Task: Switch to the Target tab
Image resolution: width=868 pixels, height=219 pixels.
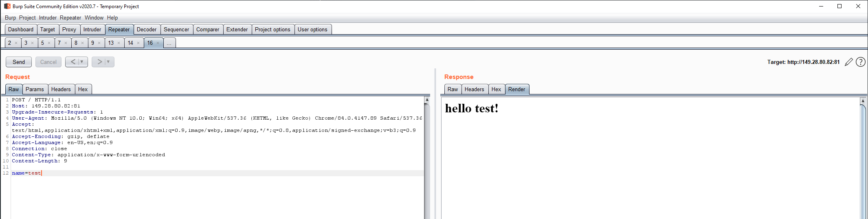Action: point(48,29)
